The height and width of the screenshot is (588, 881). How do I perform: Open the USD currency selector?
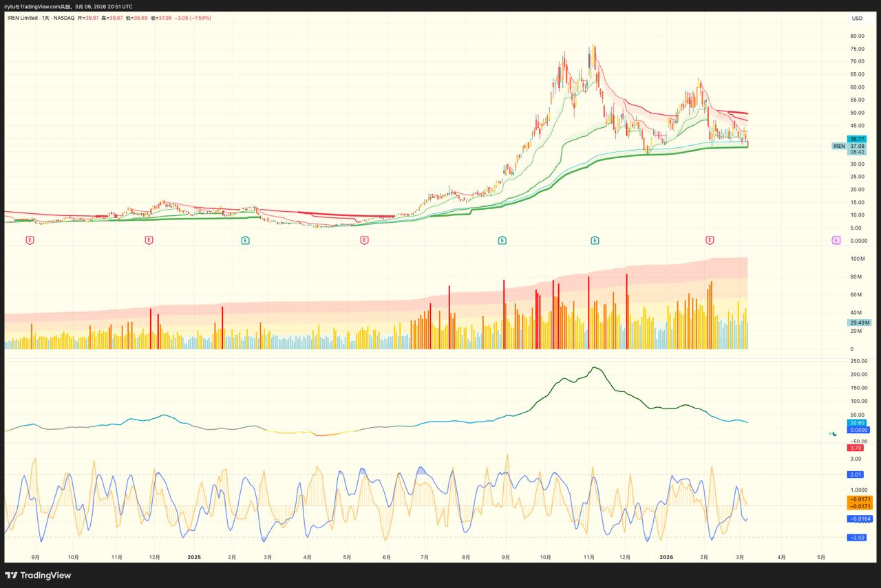point(857,19)
